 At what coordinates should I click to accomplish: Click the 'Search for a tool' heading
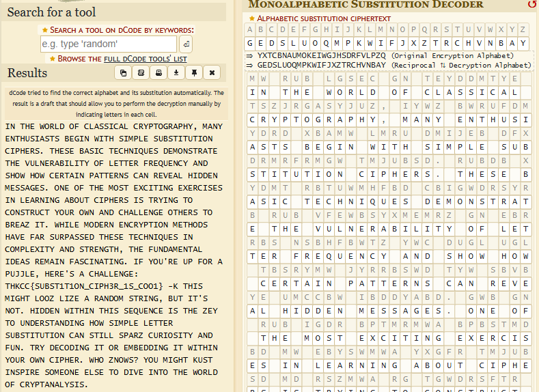coord(51,12)
